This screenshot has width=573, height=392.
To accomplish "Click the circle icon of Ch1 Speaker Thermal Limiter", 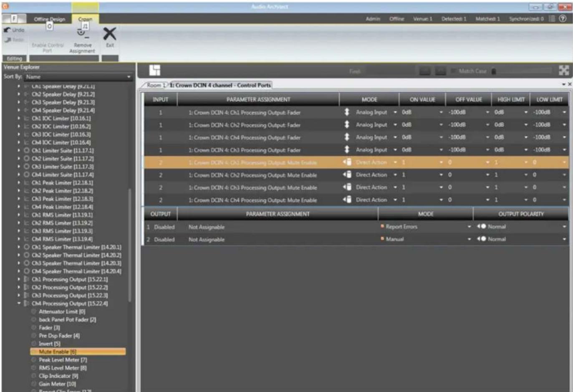I will click(27, 247).
